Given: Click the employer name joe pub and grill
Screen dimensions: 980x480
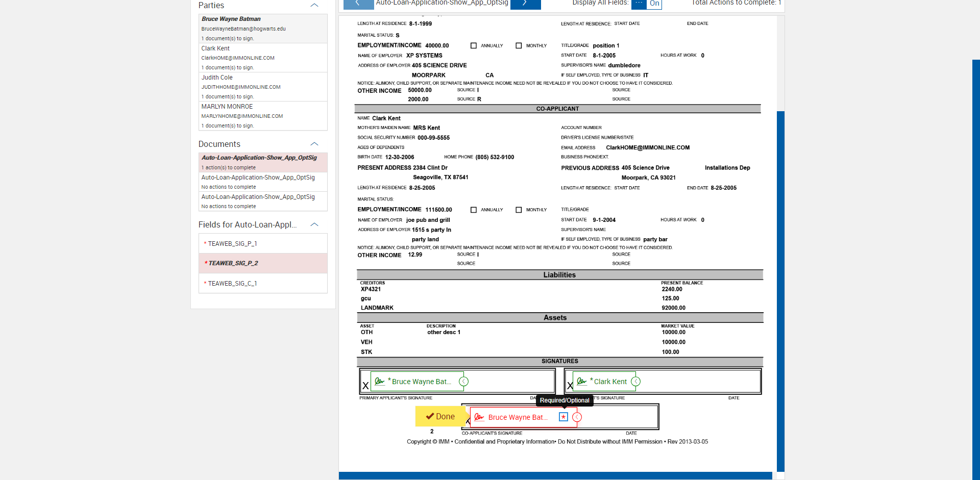Looking at the screenshot, I should pyautogui.click(x=428, y=220).
